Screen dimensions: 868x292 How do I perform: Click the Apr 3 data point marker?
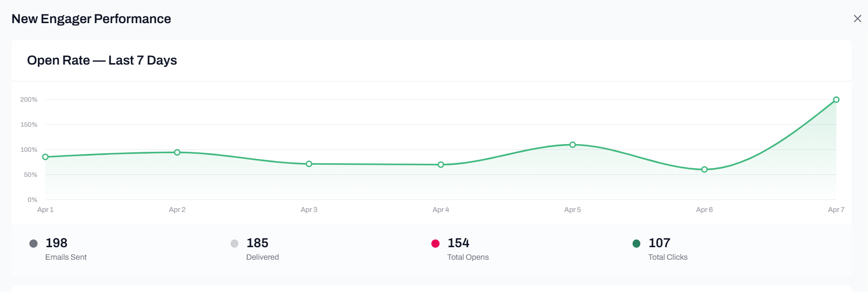pyautogui.click(x=309, y=164)
